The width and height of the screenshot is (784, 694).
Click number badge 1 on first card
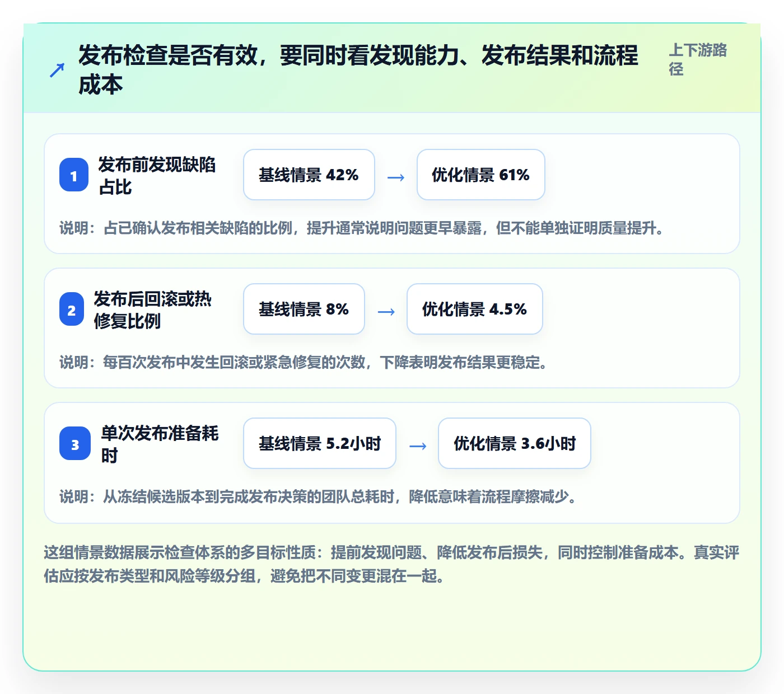click(x=74, y=176)
